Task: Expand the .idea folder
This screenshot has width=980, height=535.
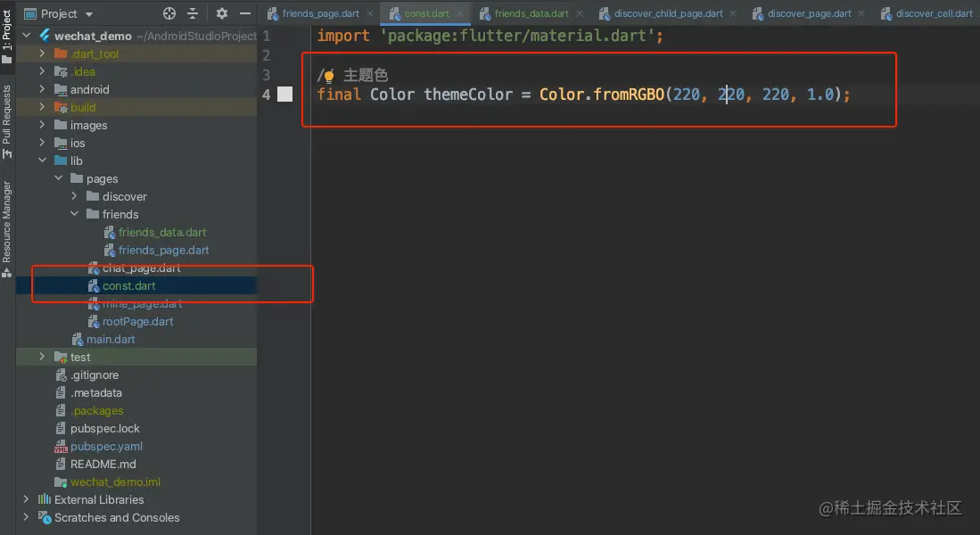Action: [x=42, y=71]
